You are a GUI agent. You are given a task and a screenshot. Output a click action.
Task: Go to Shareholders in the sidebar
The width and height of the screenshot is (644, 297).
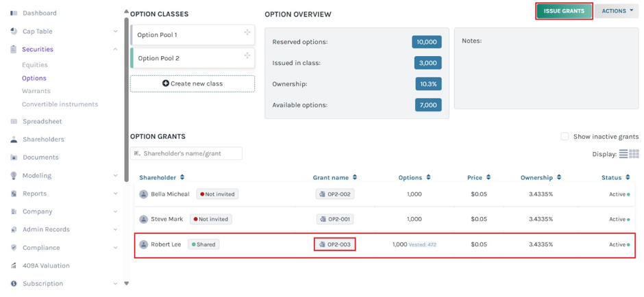coord(43,140)
